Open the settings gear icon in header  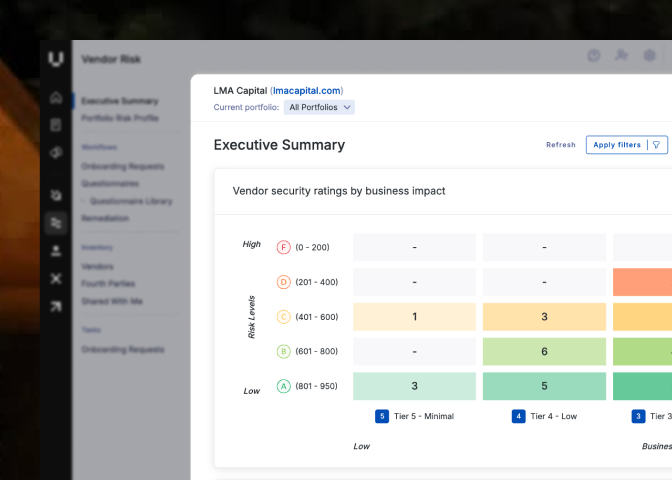click(x=650, y=56)
